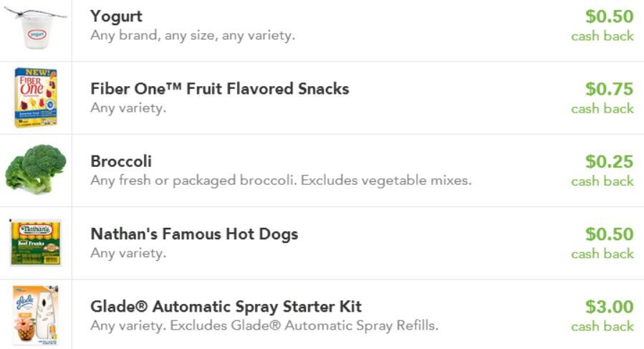Click the Glade spray kit image
This screenshot has width=644, height=349.
[x=36, y=315]
